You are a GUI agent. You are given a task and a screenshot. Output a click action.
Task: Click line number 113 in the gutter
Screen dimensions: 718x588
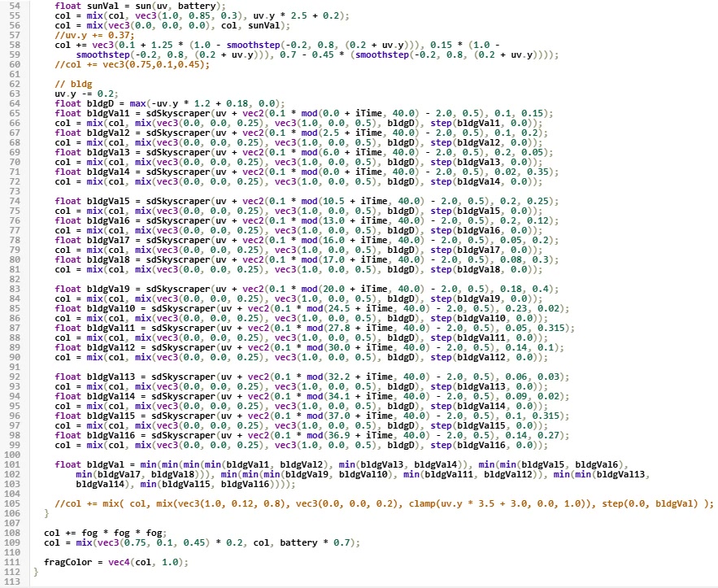(x=12, y=581)
